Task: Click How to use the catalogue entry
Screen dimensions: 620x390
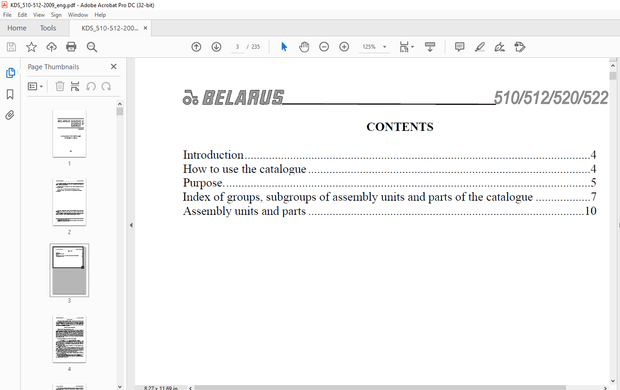Action: pyautogui.click(x=389, y=169)
